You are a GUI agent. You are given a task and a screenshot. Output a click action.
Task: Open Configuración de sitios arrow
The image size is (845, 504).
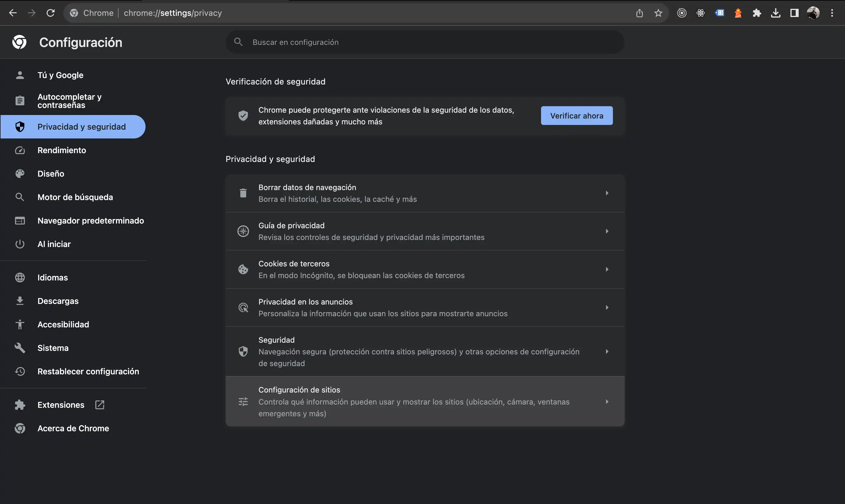(x=606, y=401)
